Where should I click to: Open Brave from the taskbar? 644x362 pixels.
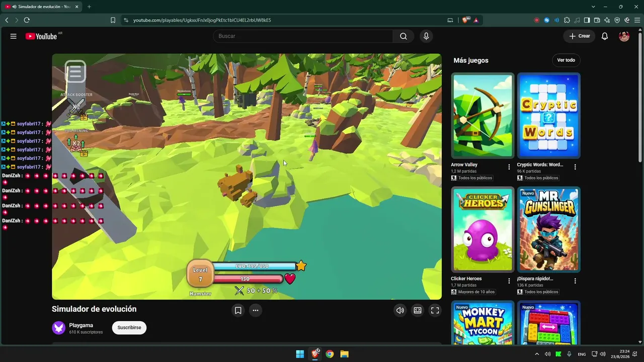[x=315, y=354]
